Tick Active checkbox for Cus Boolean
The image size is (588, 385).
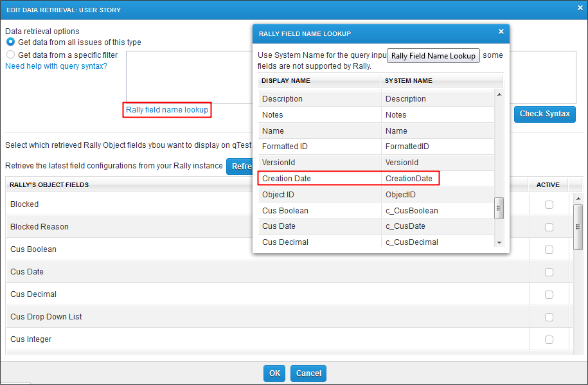[549, 249]
